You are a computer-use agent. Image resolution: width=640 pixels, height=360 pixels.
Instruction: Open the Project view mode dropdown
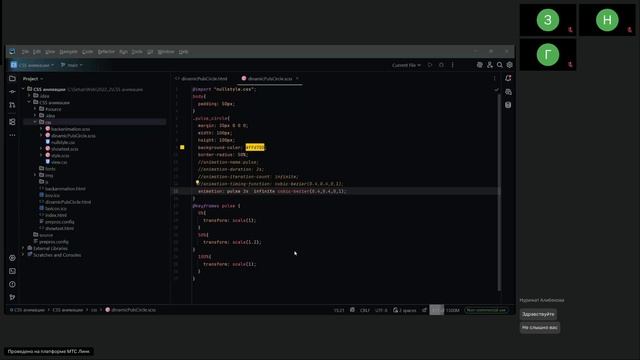33,78
